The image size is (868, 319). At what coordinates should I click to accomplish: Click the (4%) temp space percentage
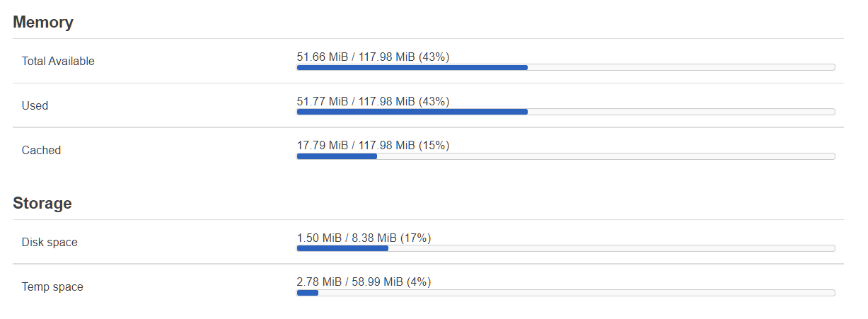point(419,282)
